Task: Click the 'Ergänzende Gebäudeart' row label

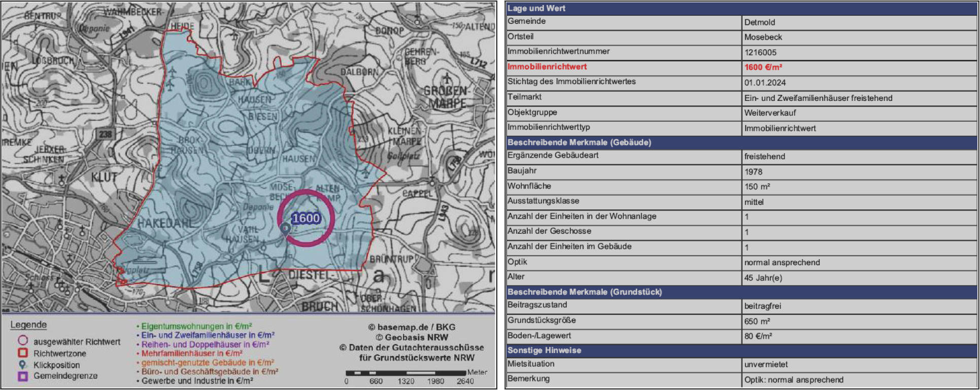Action: 553,155
